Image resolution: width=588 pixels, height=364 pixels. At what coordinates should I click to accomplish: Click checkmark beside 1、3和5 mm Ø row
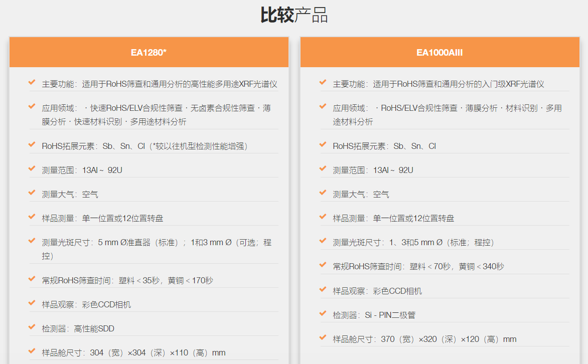[323, 241]
